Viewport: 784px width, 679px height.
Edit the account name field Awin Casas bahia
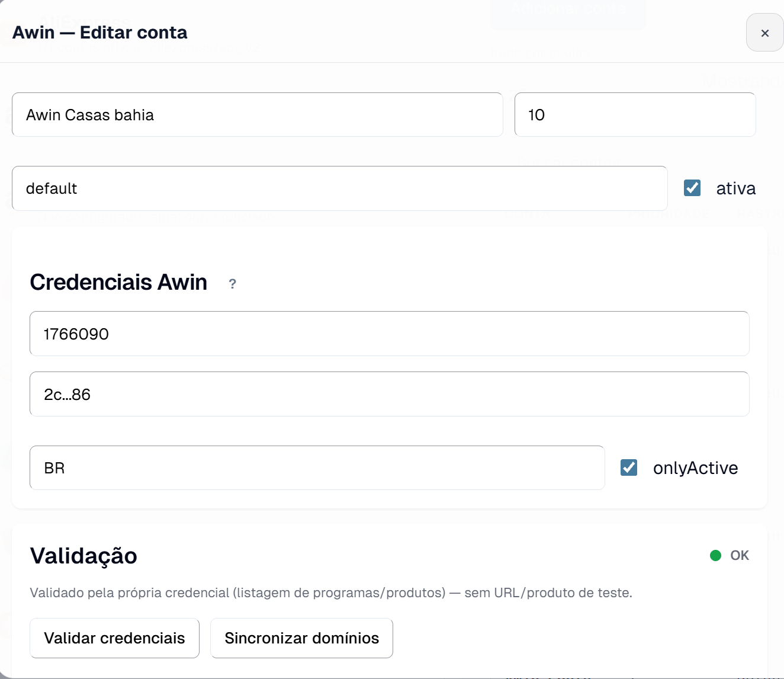coord(258,115)
